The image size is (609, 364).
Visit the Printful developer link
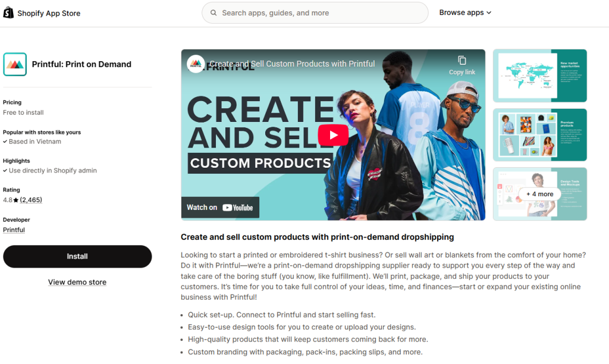pos(14,230)
